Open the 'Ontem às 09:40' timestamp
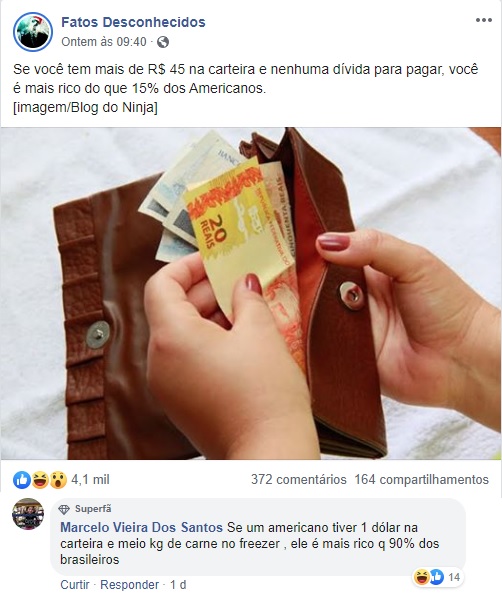502x597 pixels. [104, 42]
